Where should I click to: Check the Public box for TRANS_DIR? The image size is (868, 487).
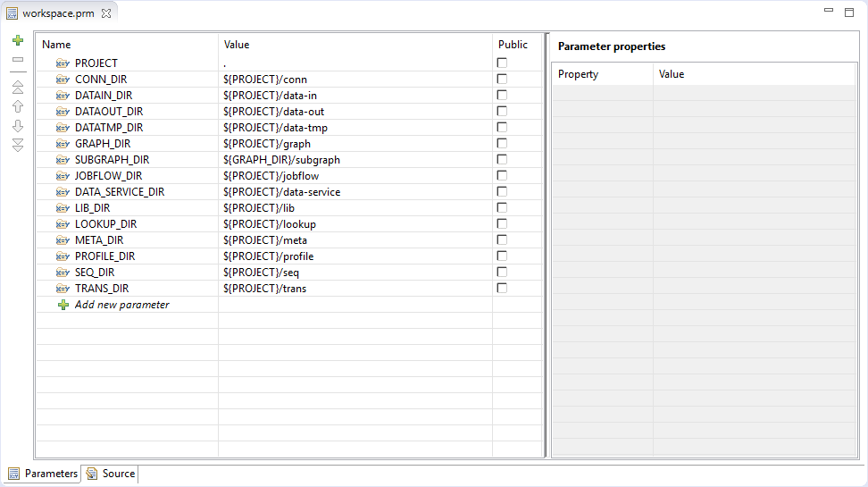point(502,289)
